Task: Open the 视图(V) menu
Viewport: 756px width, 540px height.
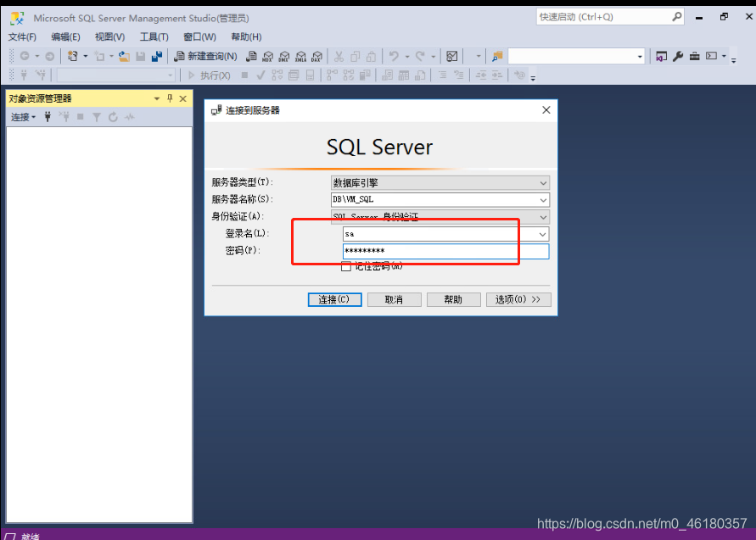Action: pyautogui.click(x=110, y=36)
